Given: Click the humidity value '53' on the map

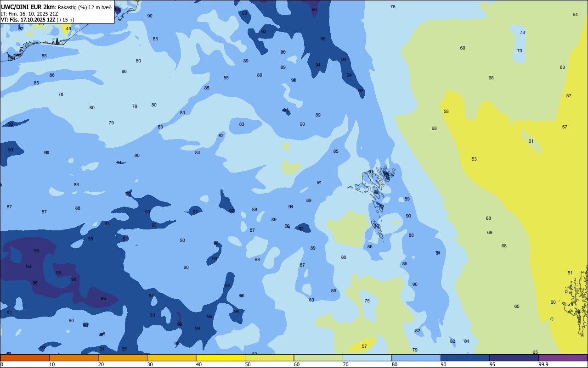Looking at the screenshot, I should coord(474,159).
